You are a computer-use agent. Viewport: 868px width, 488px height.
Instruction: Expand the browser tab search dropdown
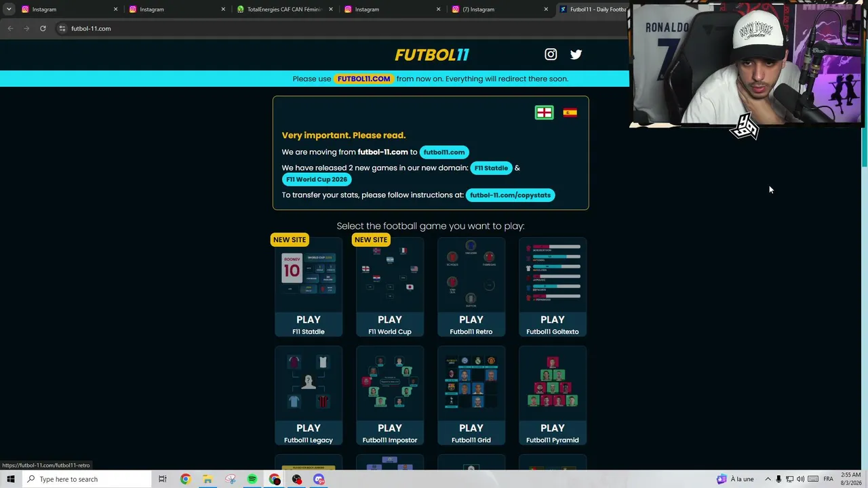[x=9, y=9]
